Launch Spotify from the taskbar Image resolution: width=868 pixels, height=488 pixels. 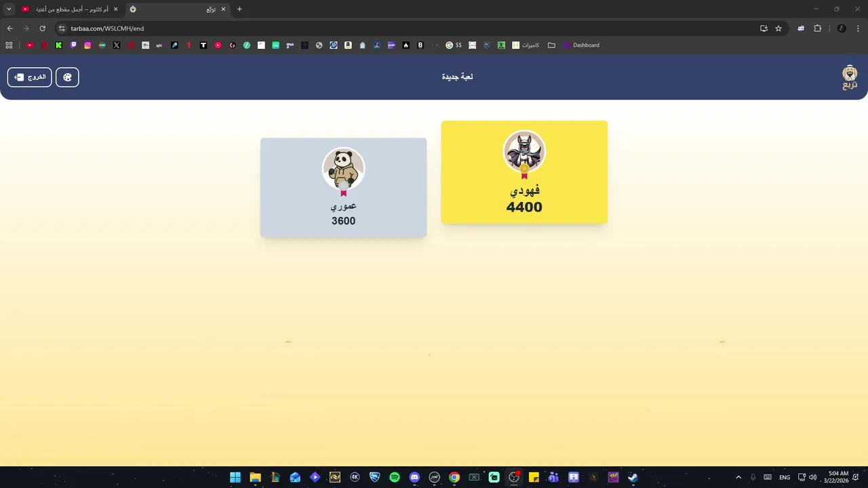[395, 477]
